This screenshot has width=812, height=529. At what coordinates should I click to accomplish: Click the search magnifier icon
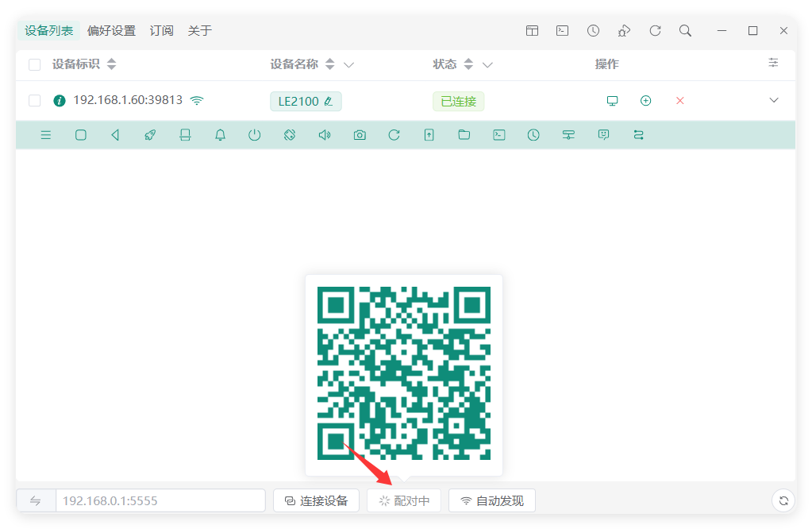pyautogui.click(x=685, y=30)
